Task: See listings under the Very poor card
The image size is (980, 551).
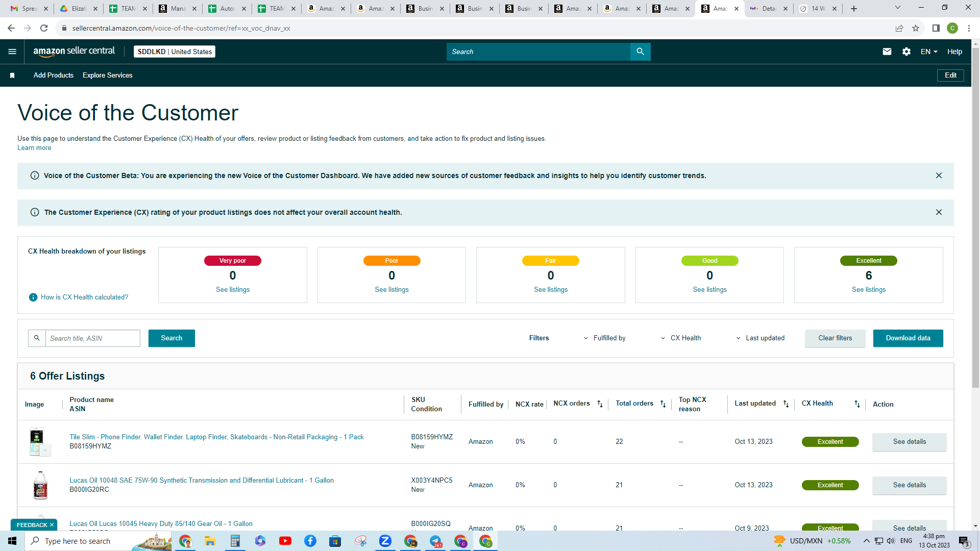Action: click(x=233, y=290)
